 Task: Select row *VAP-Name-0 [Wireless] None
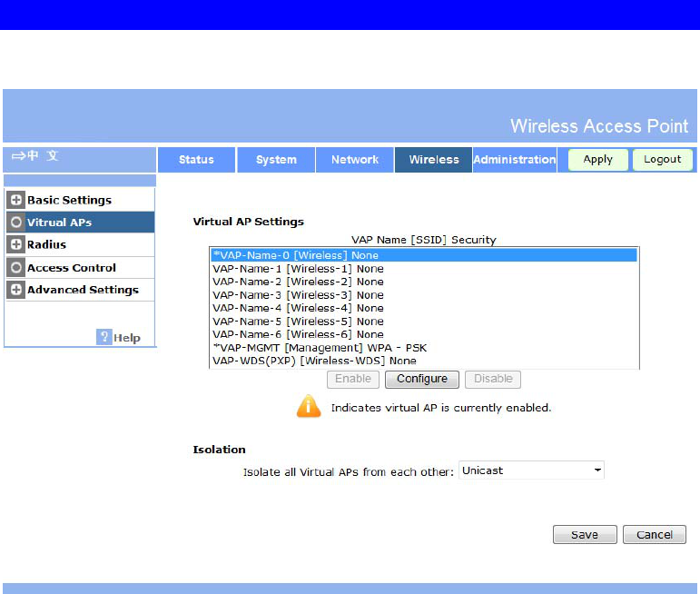pos(424,255)
